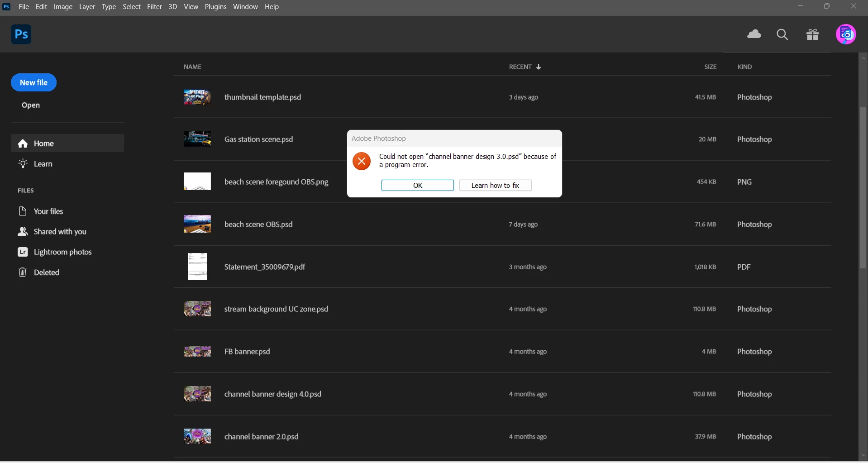
Task: Open the Filter menu
Action: [154, 7]
